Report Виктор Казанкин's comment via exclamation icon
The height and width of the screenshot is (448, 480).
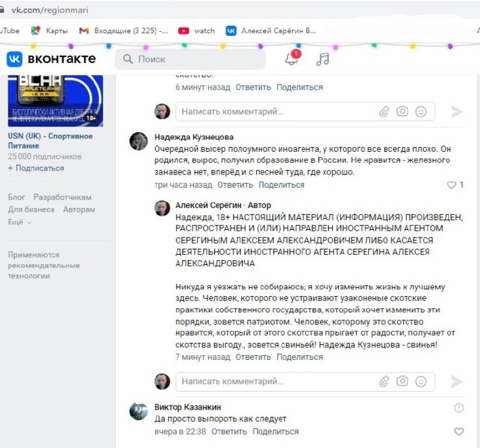click(458, 408)
